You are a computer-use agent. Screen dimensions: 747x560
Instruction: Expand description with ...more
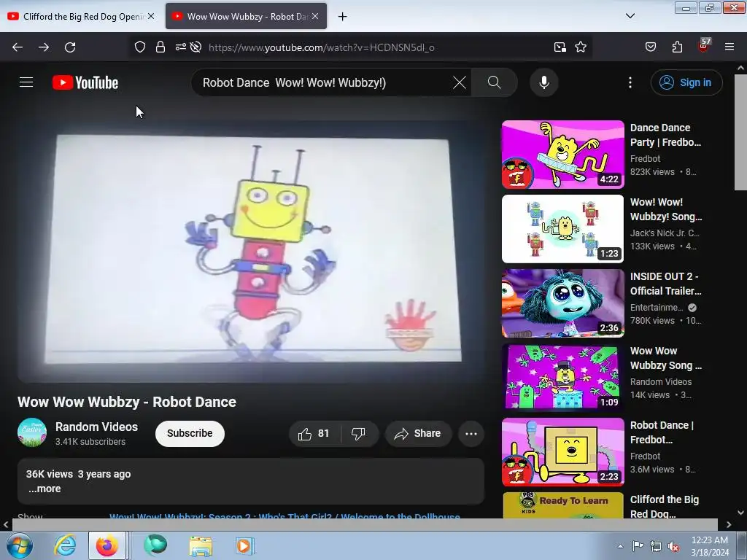pos(44,489)
